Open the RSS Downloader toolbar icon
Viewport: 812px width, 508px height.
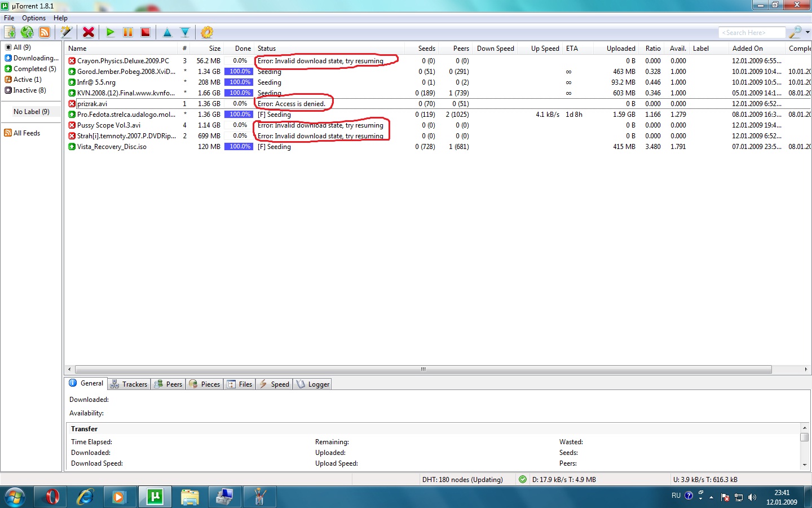tap(45, 32)
